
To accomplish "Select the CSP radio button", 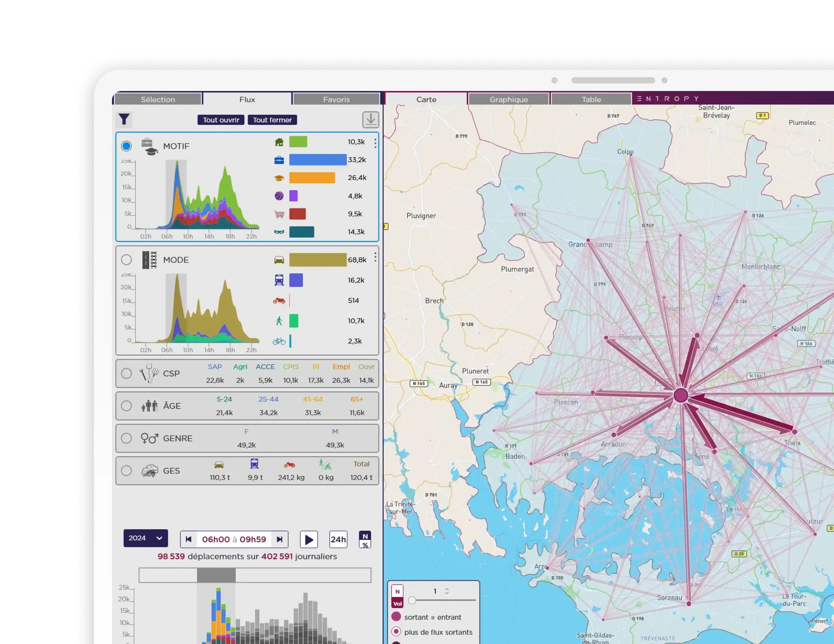I will (126, 373).
